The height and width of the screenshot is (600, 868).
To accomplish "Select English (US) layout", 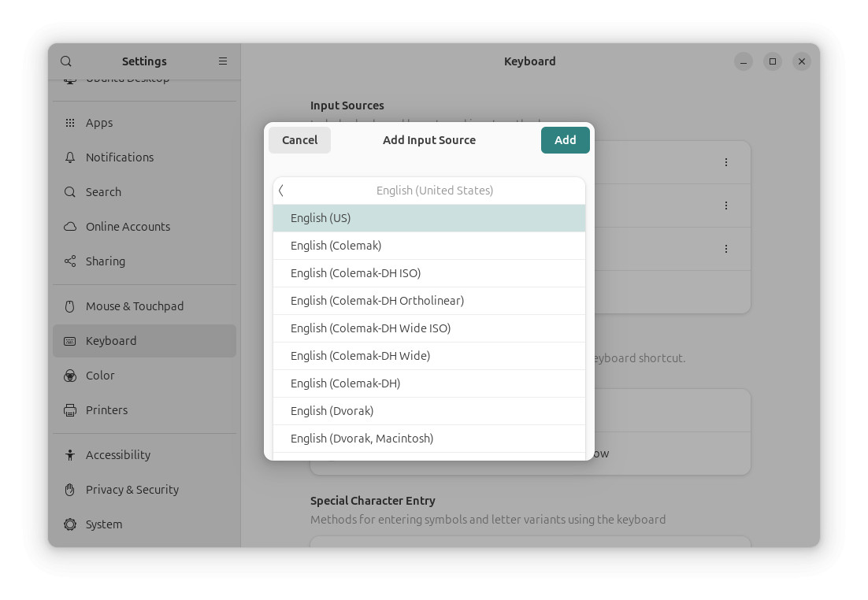I will click(x=429, y=218).
